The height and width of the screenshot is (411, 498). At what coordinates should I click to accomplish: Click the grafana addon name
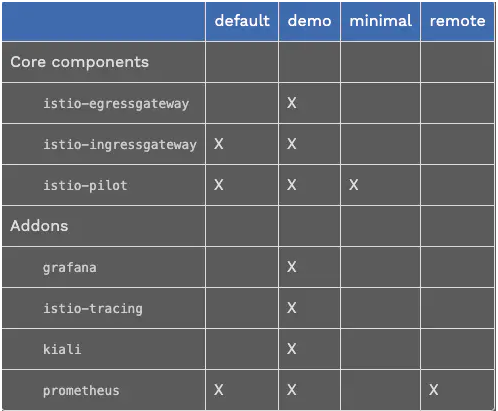click(70, 268)
